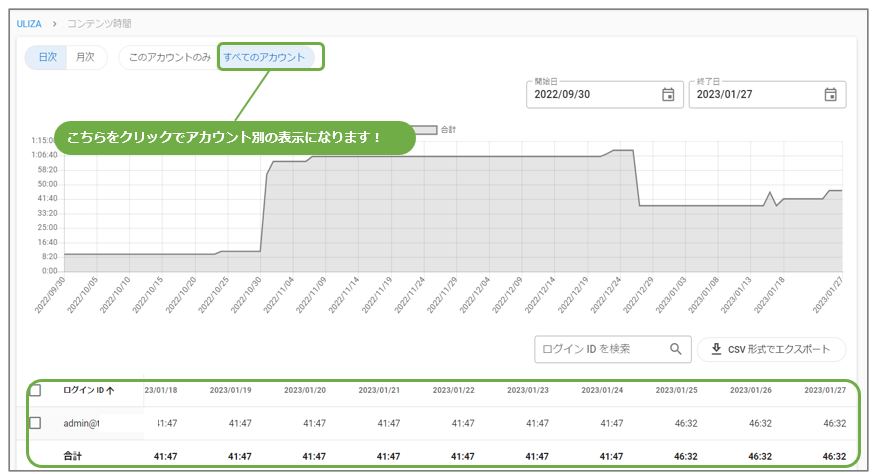Screen dimensions: 874x474
Task: Click the sort arrow beside ログイン ID
Action: [109, 390]
